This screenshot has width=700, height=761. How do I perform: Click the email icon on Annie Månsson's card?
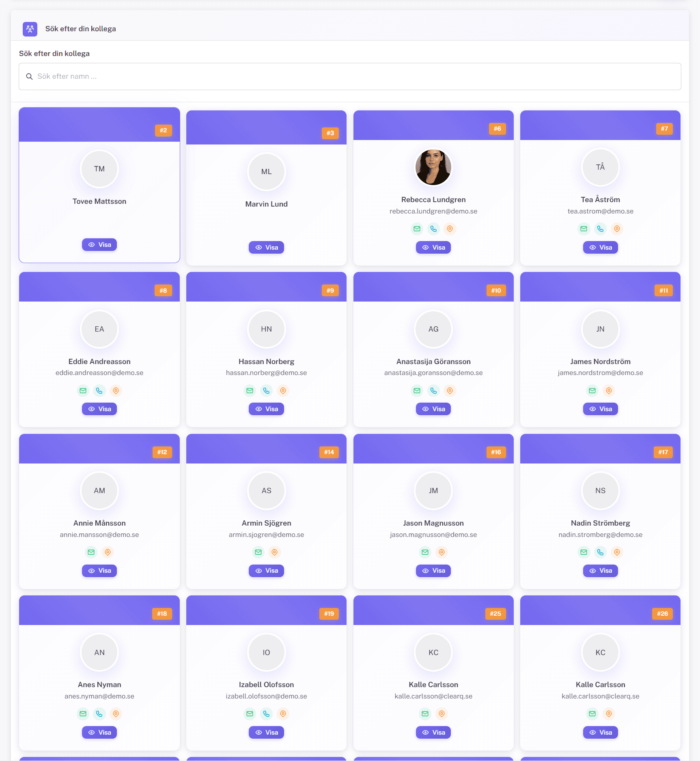click(x=91, y=552)
